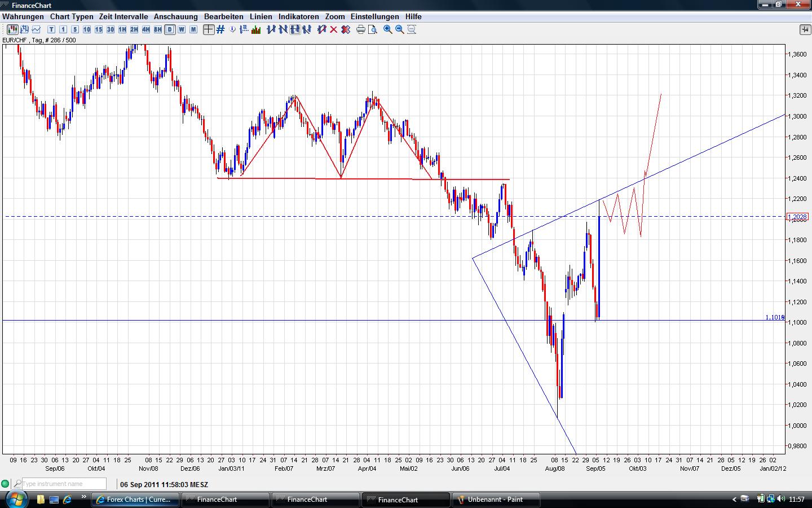Switch to line chart type
This screenshot has height=508, width=812.
tap(37, 29)
